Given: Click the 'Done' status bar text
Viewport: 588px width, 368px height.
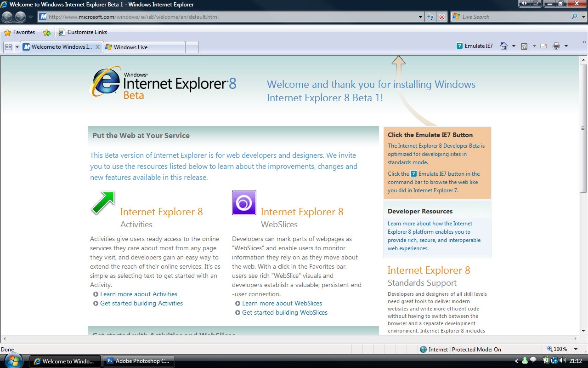Looking at the screenshot, I should pos(8,350).
